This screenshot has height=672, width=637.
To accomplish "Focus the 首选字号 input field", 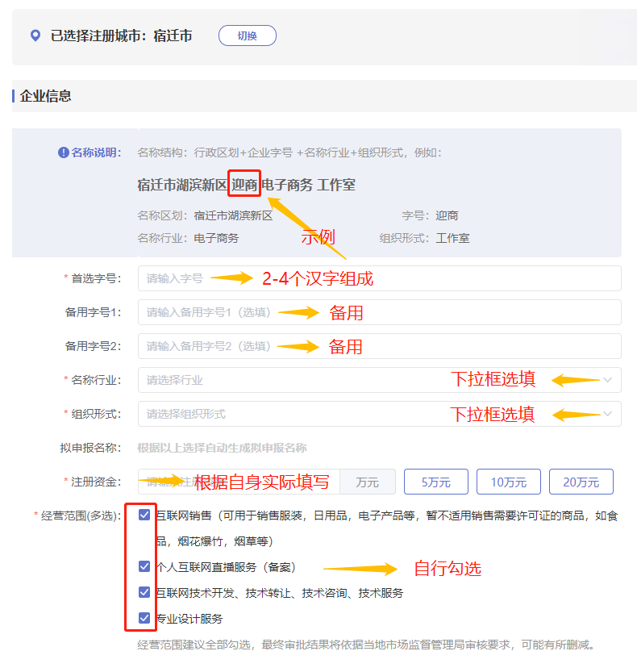I will [x=379, y=278].
